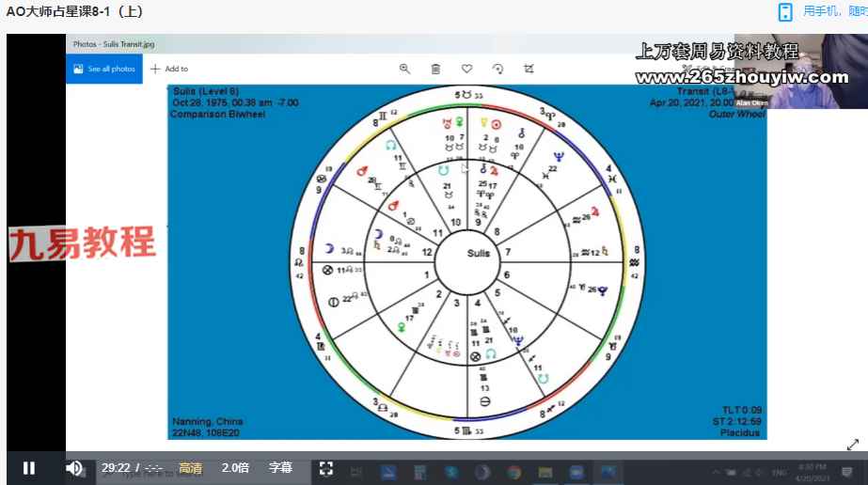The width and height of the screenshot is (868, 485).
Task: Click Add to in the Photos toolbar
Action: [x=169, y=69]
